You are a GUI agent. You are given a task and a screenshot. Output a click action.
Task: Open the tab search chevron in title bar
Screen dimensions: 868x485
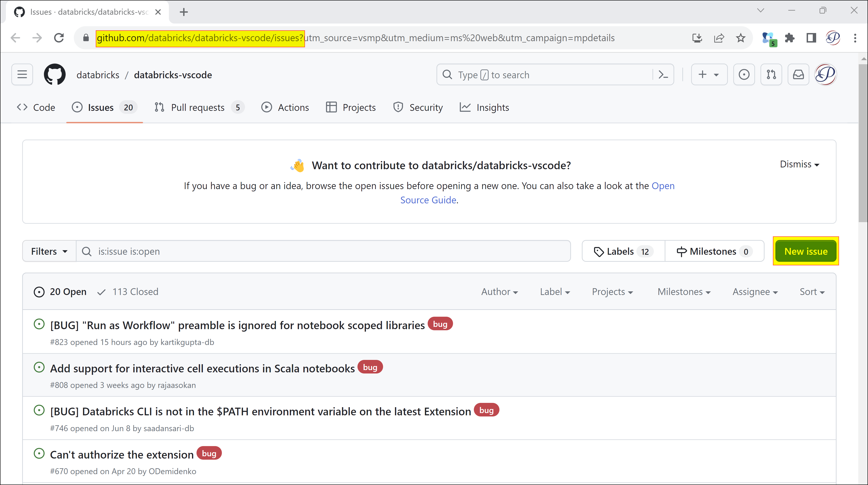tap(760, 10)
